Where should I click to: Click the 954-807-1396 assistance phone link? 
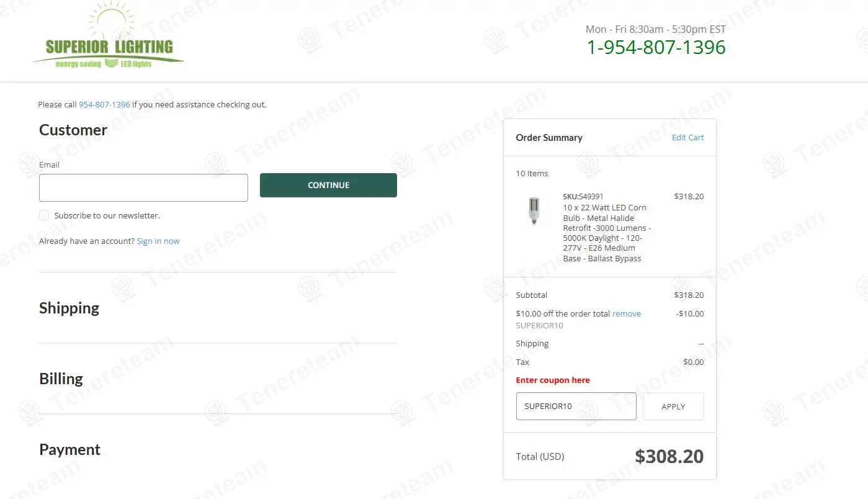[104, 105]
